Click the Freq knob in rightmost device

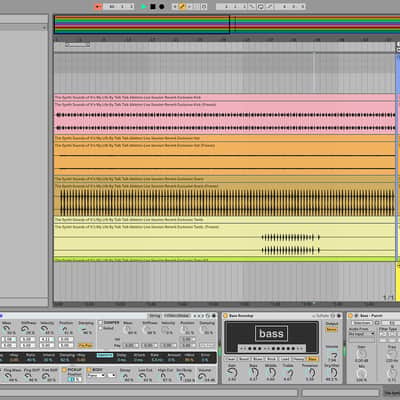392,354
